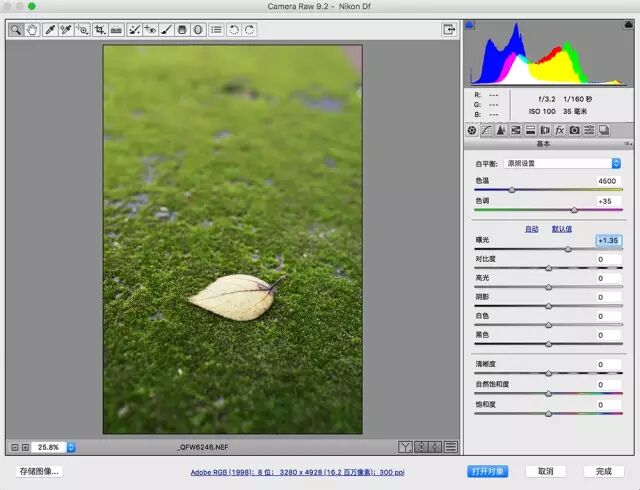This screenshot has width=640, height=490.
Task: Cycle before/after preview views (Y icon)
Action: [405, 447]
